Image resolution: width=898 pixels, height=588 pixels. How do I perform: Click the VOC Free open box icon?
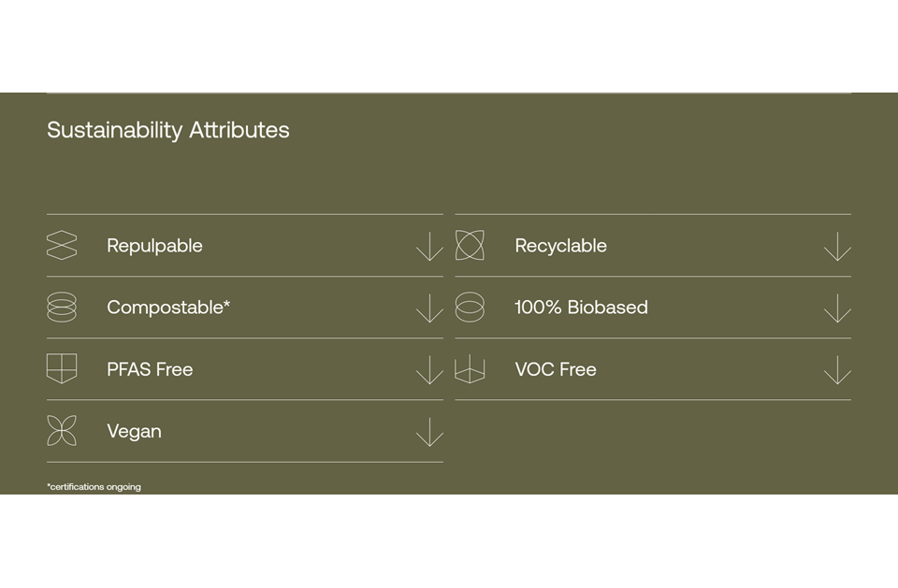point(470,368)
